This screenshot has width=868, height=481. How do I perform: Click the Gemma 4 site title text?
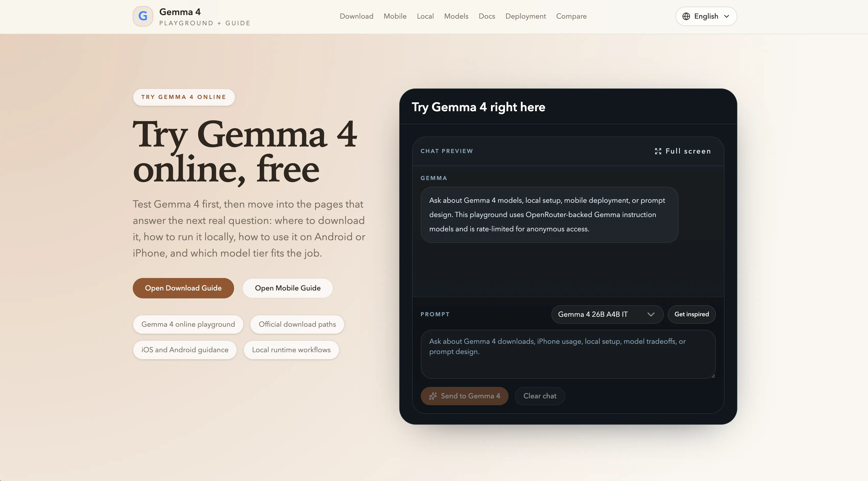(x=180, y=12)
